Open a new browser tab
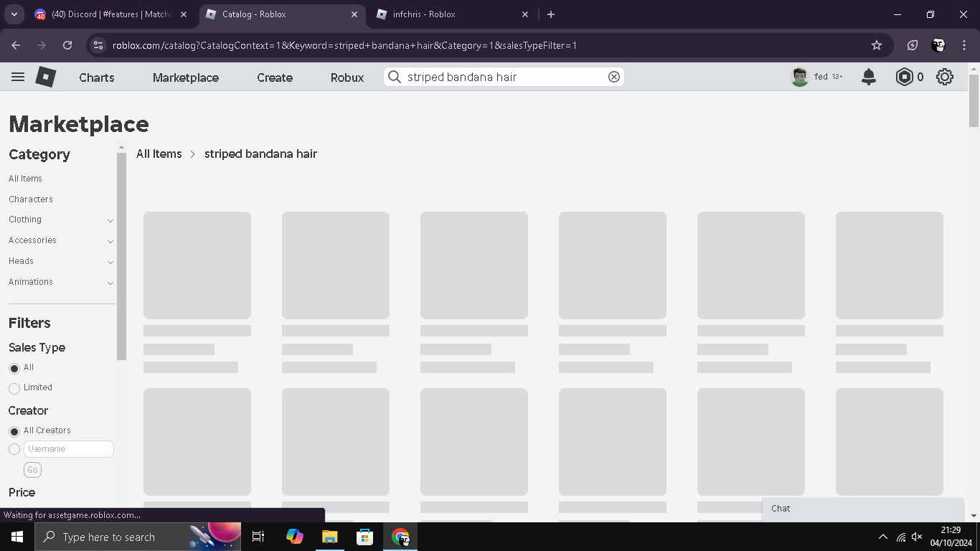The width and height of the screenshot is (980, 551). tap(551, 14)
